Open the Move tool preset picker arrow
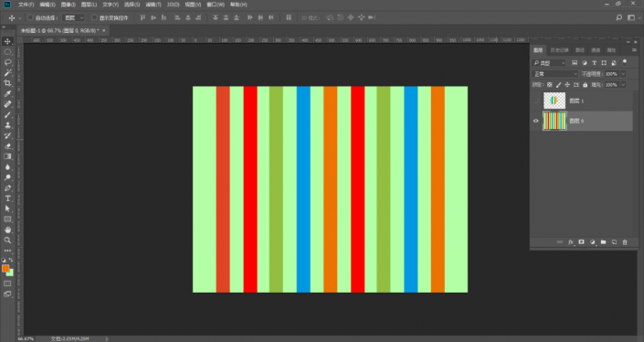Screen dimensions: 644x342 [x=19, y=18]
